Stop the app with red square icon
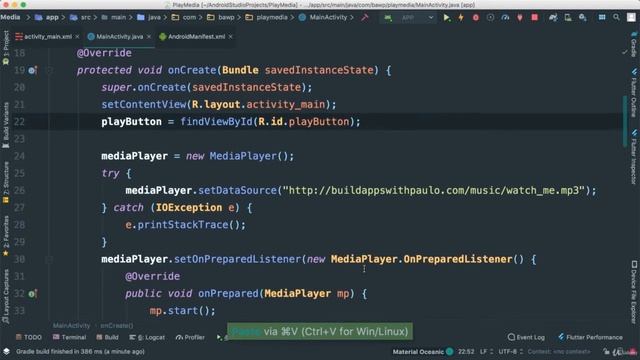Image resolution: width=640 pixels, height=360 pixels. pos(534,18)
